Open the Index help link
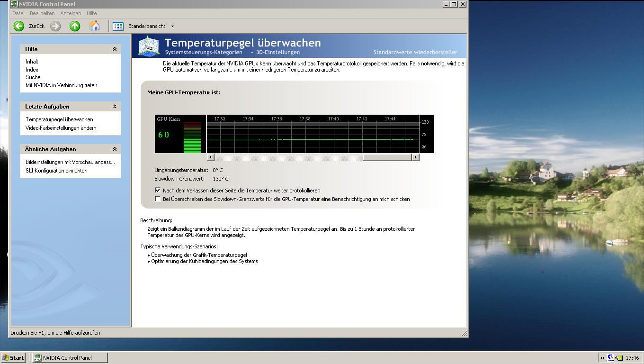Image resolution: width=644 pixels, height=364 pixels. pos(32,70)
